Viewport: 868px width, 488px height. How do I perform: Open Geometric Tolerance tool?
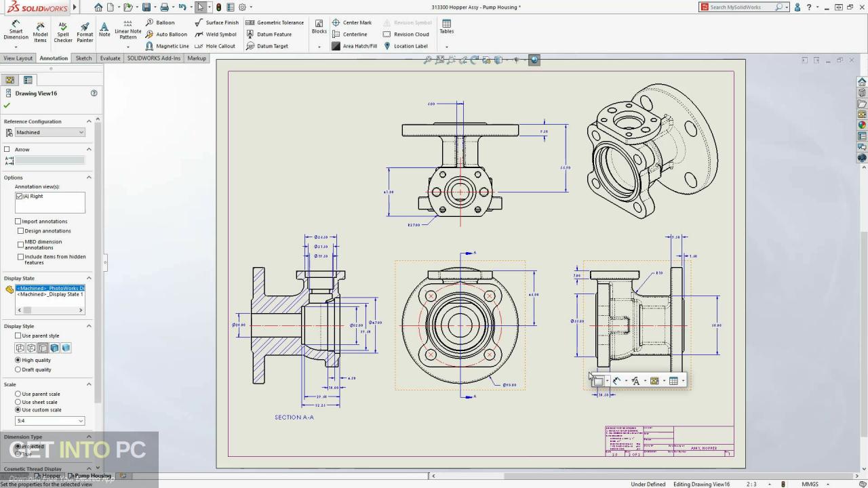click(275, 22)
